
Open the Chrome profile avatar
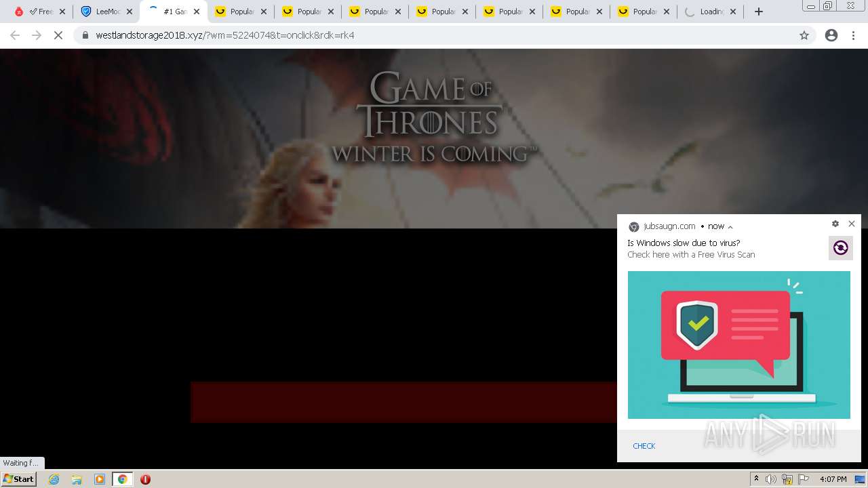coord(831,35)
